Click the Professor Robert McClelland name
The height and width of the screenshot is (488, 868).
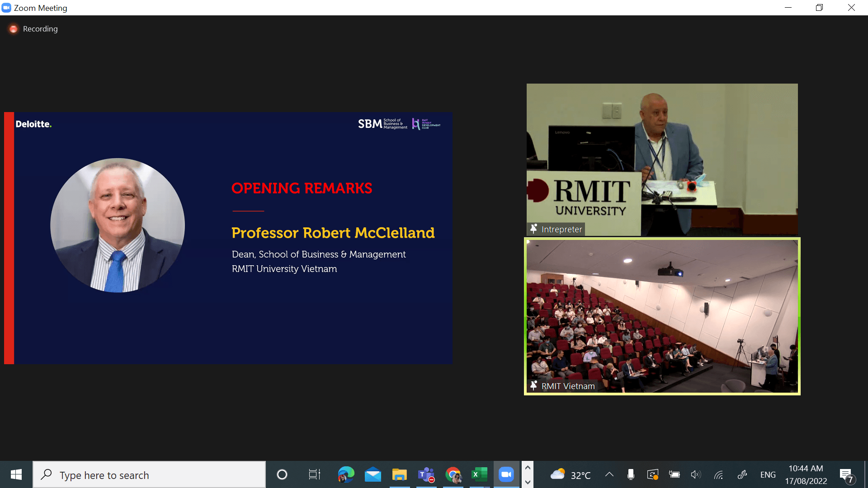click(x=333, y=233)
